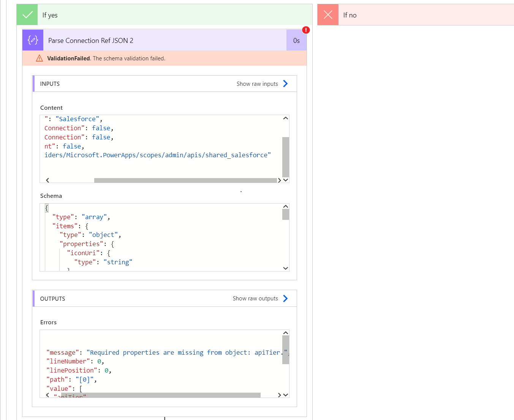The width and height of the screenshot is (514, 420).
Task: Click the shared_salesforce path line in Content
Action: pos(158,155)
